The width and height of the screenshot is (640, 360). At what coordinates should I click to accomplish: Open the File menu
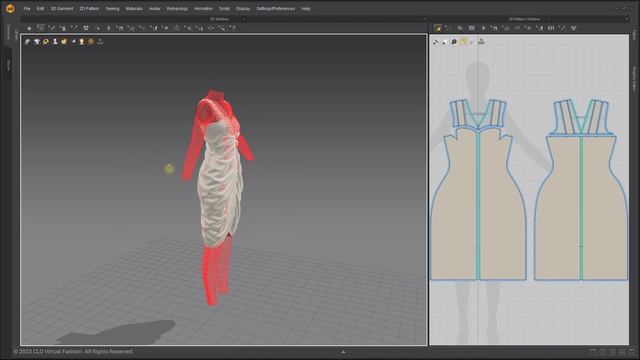27,9
